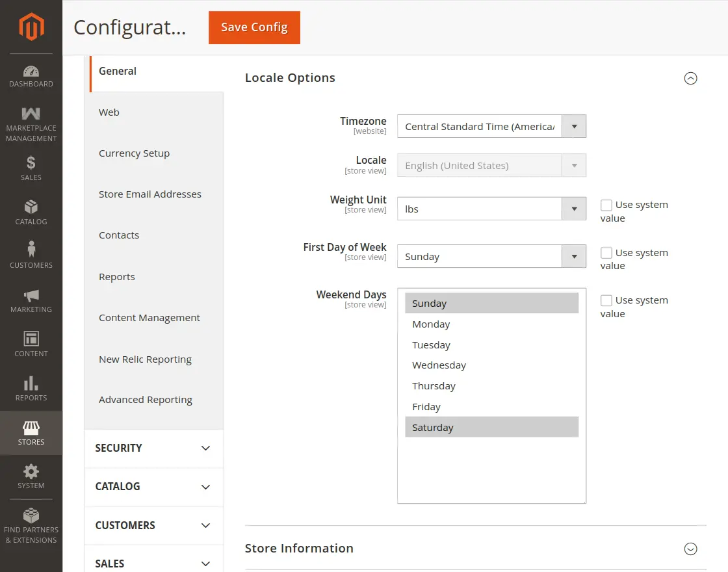The image size is (728, 572).
Task: Open the Timezone dropdown
Action: pyautogui.click(x=573, y=126)
